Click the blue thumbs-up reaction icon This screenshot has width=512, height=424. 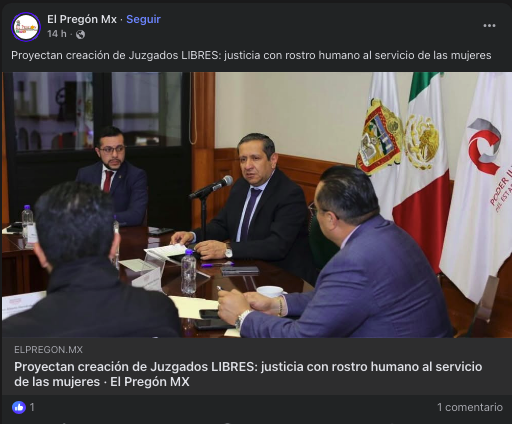(x=19, y=407)
